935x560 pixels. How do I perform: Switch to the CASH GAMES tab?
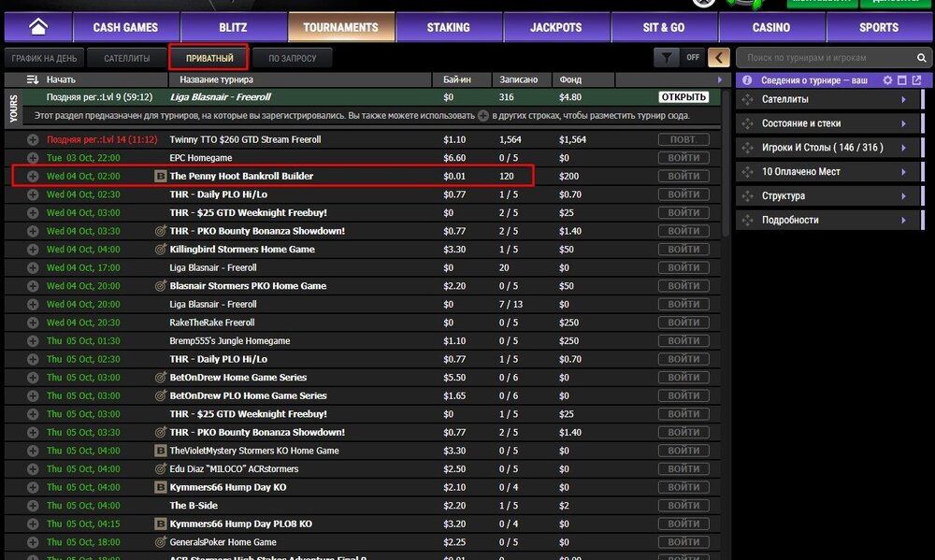click(127, 27)
